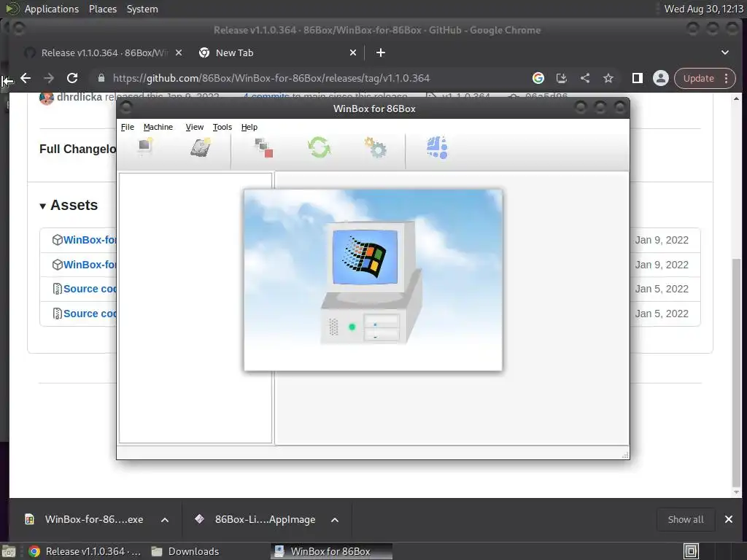Switch to the Release v1.1.0.364 Chrome tab

click(x=104, y=52)
